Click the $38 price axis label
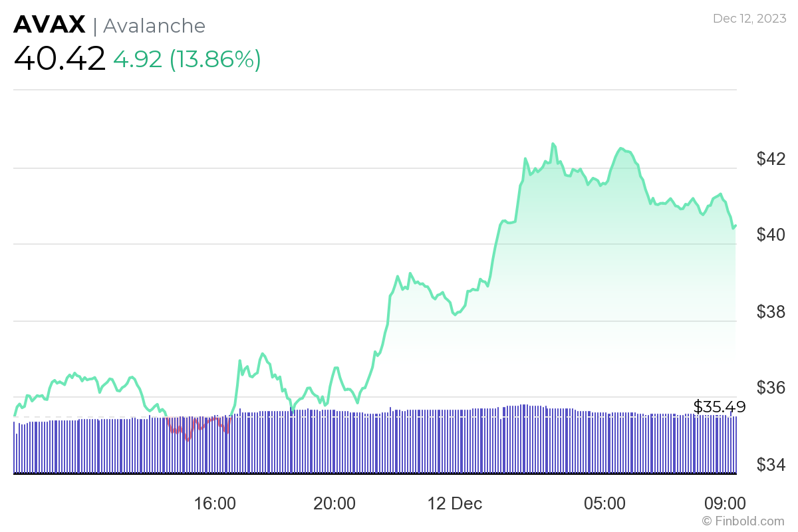 [x=771, y=312]
